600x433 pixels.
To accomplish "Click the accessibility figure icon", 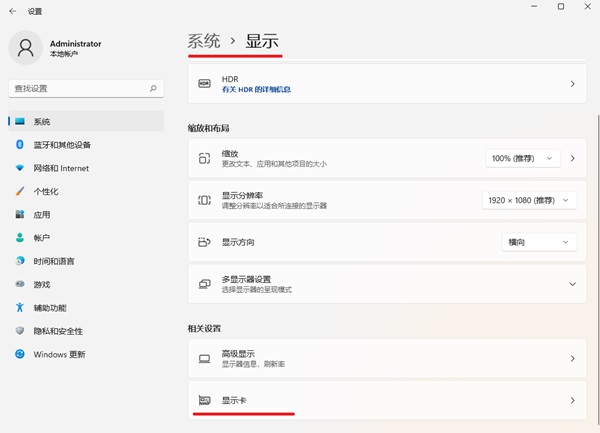I will click(20, 308).
